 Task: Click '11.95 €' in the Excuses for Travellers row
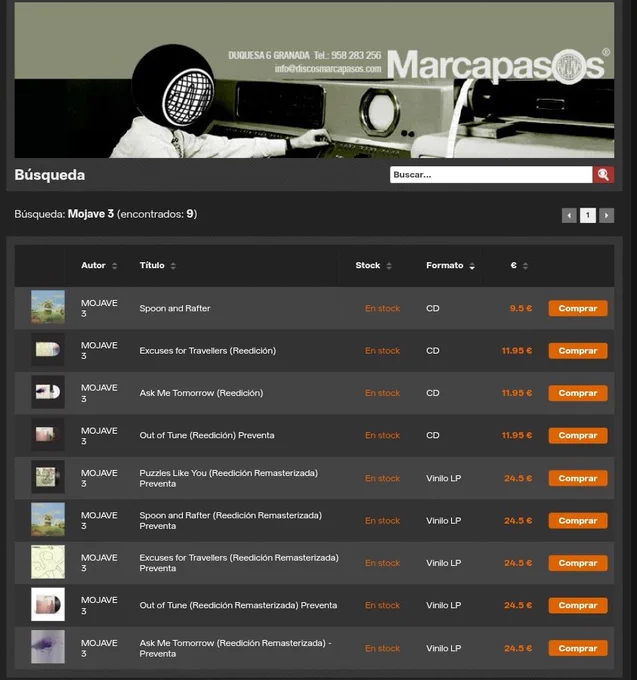point(517,351)
